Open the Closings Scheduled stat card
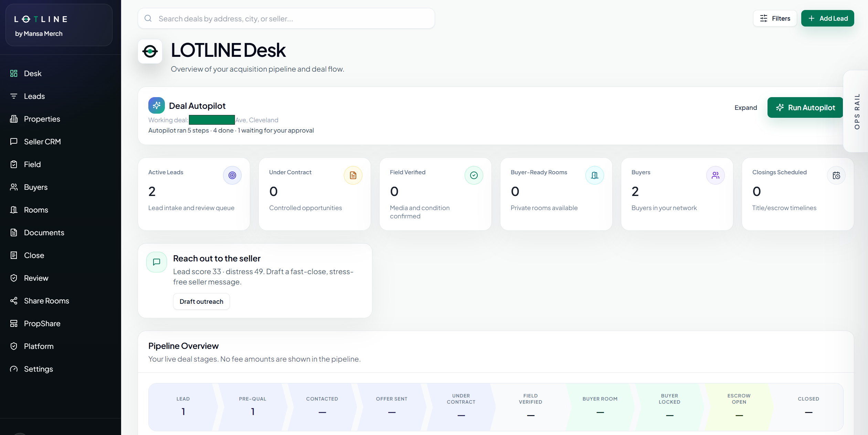Screen dimensions: 868x435 pyautogui.click(x=798, y=194)
